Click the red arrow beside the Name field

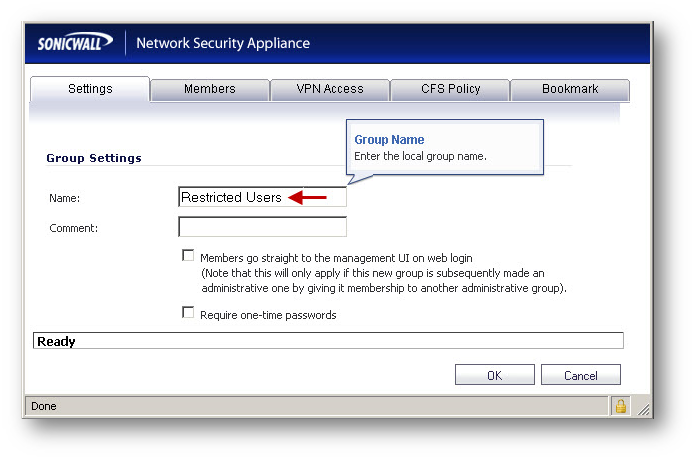(308, 198)
